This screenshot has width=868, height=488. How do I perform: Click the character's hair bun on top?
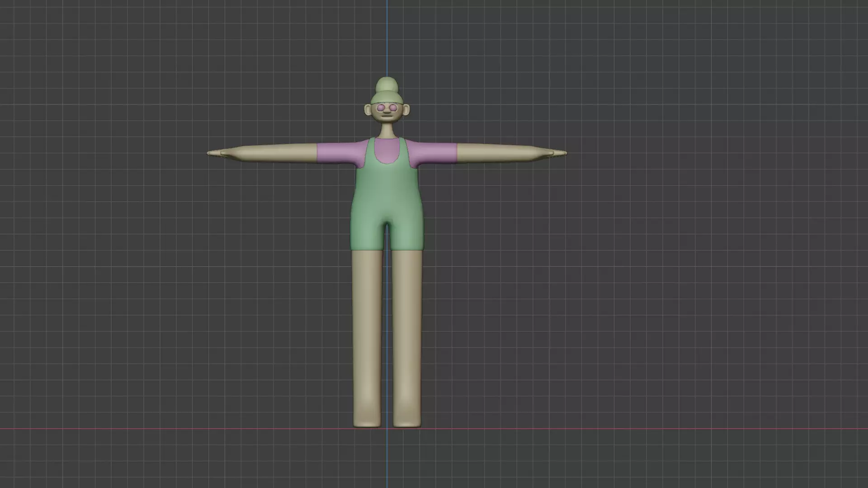(387, 84)
